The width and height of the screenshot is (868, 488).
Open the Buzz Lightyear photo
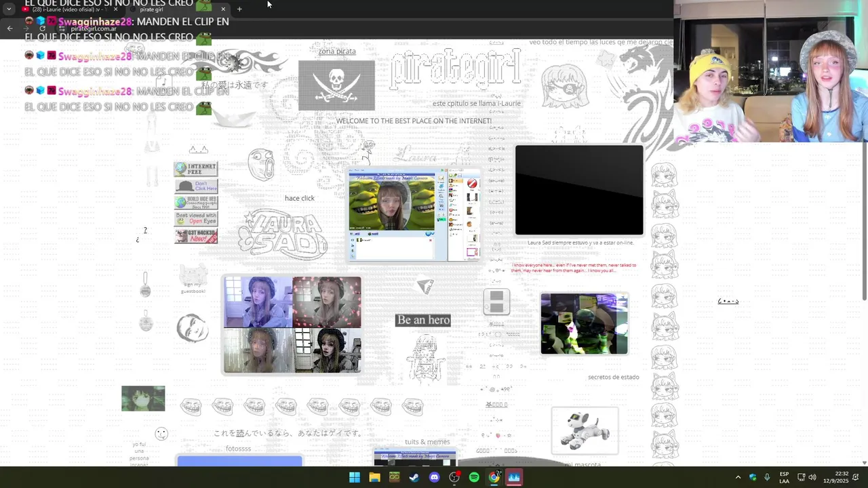tap(584, 324)
